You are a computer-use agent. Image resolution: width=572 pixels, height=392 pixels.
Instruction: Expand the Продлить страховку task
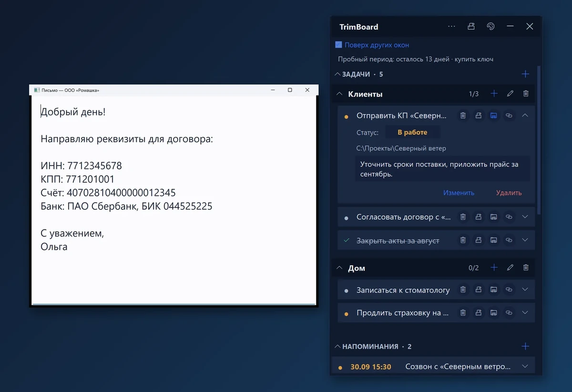(525, 313)
